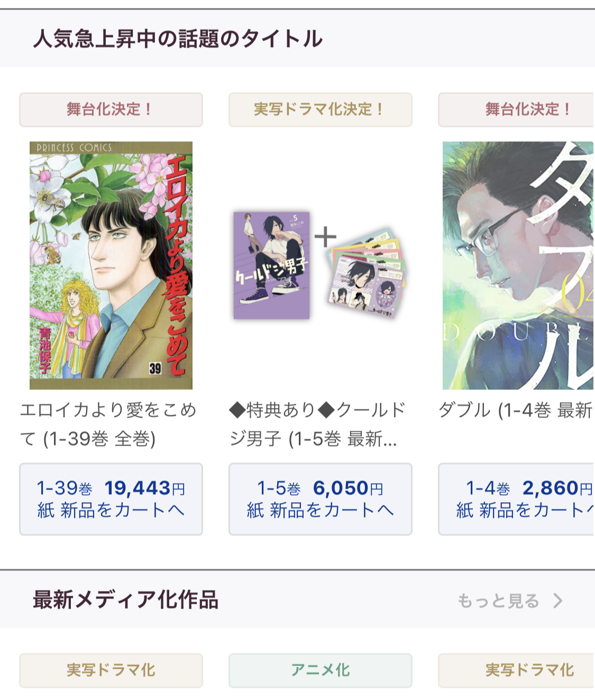595x700 pixels.
Task: Select the アニメ化 tag
Action: [x=321, y=670]
